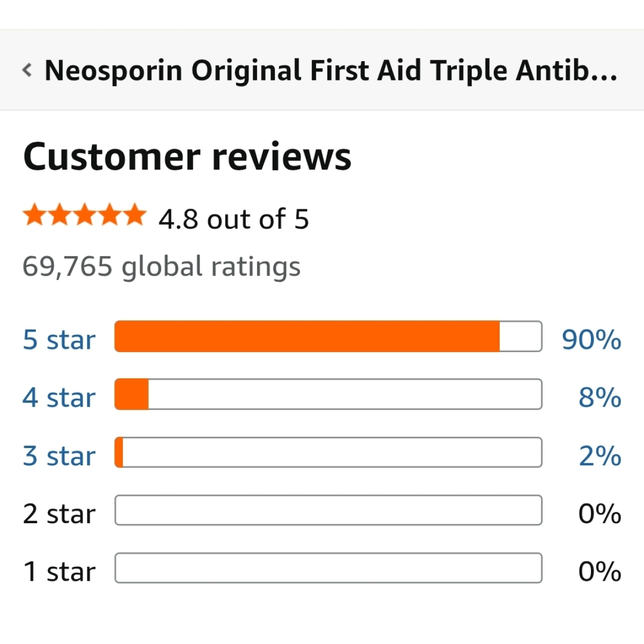Click the 3 star rating bar
The width and height of the screenshot is (644, 644).
click(328, 452)
